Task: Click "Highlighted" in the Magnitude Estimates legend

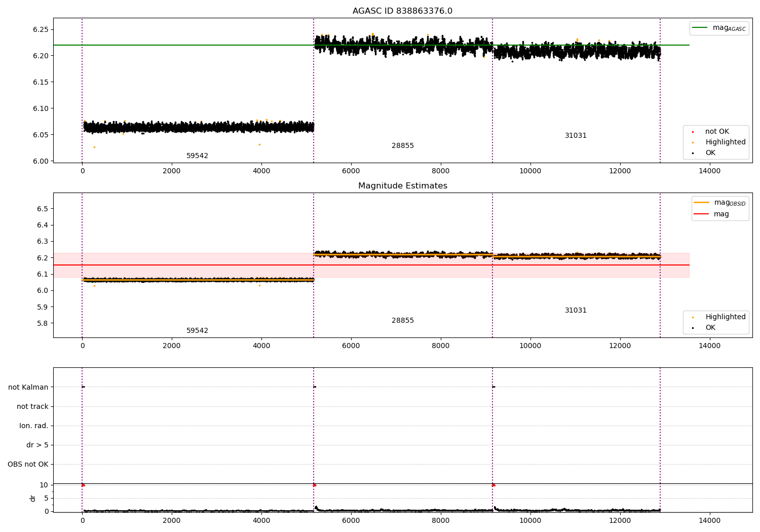Action: pos(719,317)
